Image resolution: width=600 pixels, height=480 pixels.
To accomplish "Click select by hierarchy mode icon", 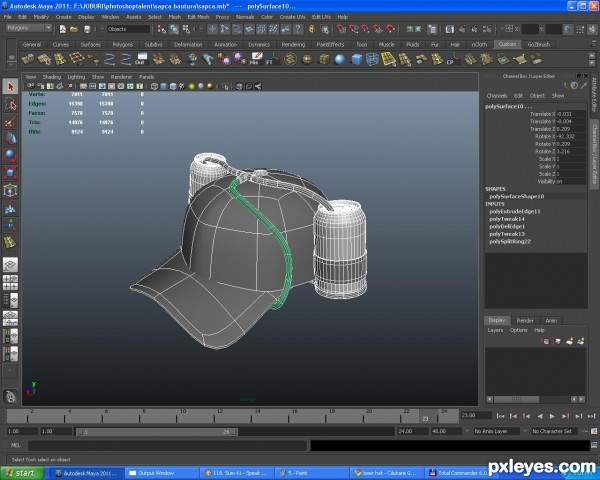I will coord(162,29).
